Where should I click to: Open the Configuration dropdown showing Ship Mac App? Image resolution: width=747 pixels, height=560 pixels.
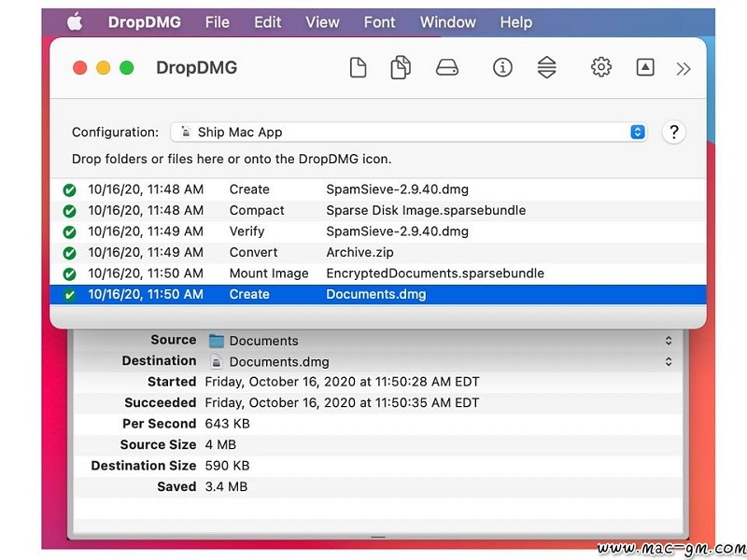[x=408, y=132]
